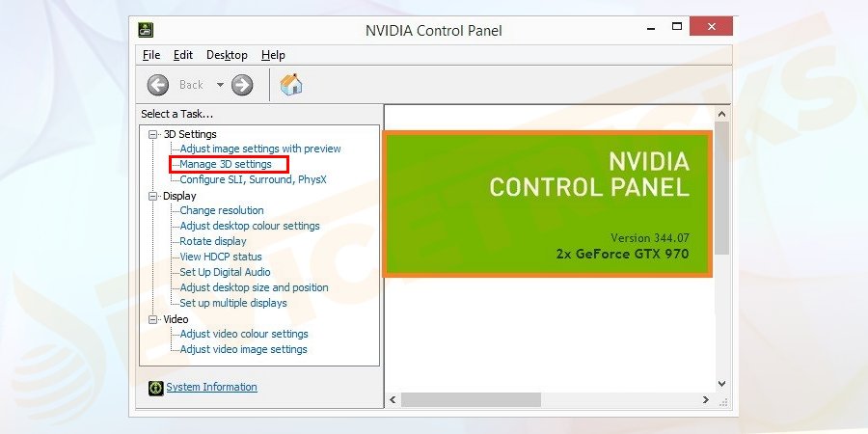Click the horizontal scrollbar thumb
The image size is (868, 434).
click(471, 399)
